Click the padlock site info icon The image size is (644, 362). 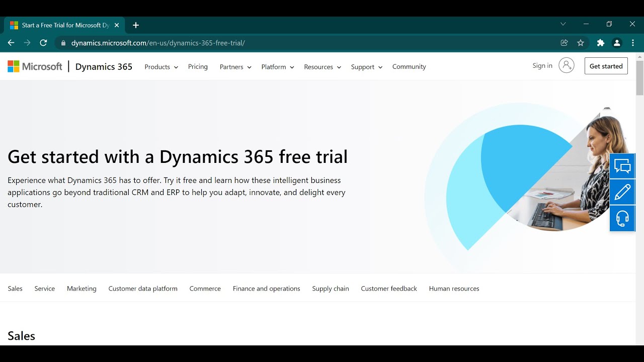point(63,43)
